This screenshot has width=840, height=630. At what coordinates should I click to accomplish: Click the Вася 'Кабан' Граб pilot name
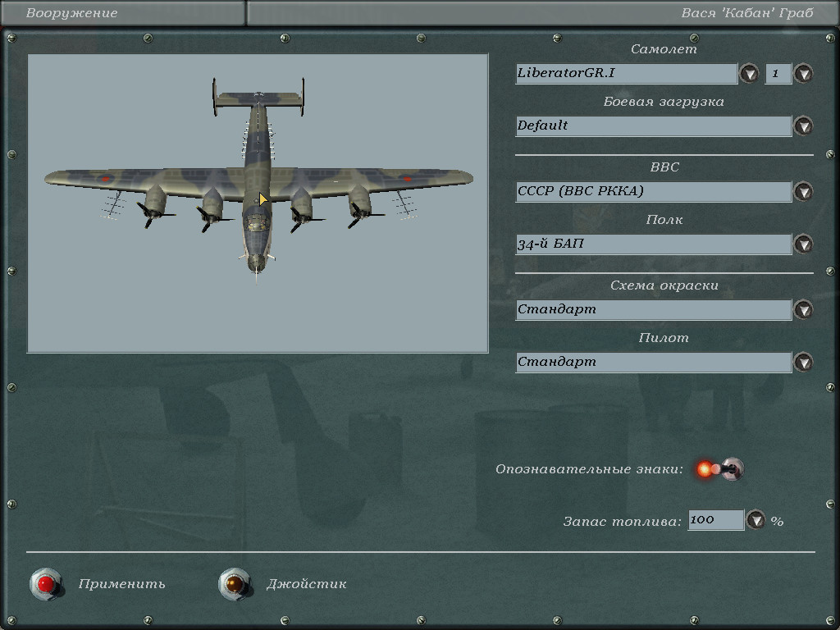click(x=747, y=13)
